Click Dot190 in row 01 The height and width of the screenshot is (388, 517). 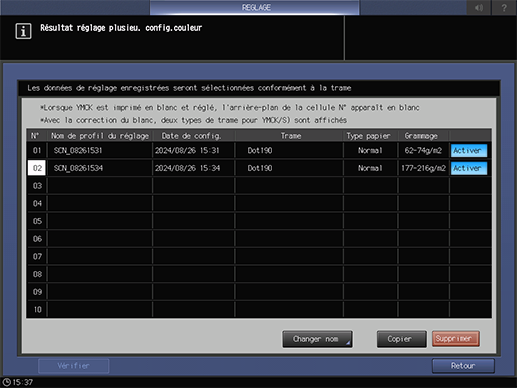coord(260,150)
